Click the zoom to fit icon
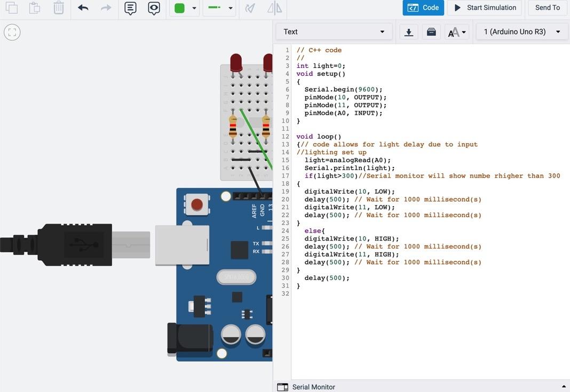Image resolution: width=570 pixels, height=392 pixels. [12, 33]
